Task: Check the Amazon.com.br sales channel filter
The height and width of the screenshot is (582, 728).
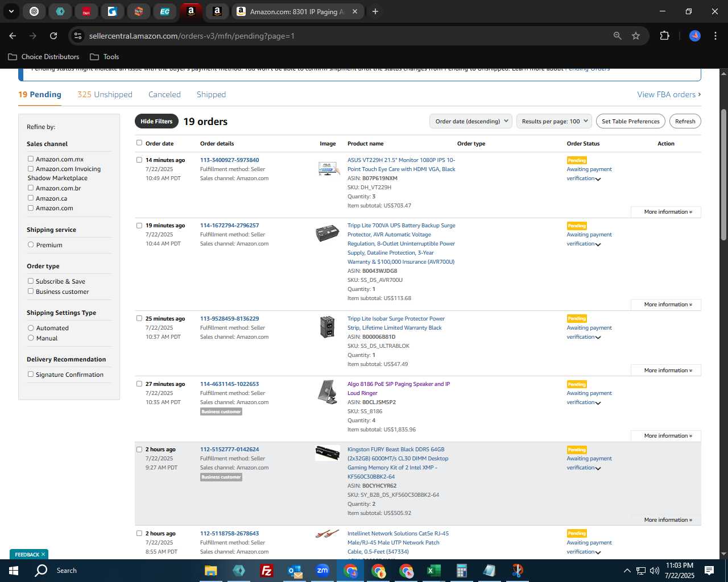Action: (x=31, y=188)
